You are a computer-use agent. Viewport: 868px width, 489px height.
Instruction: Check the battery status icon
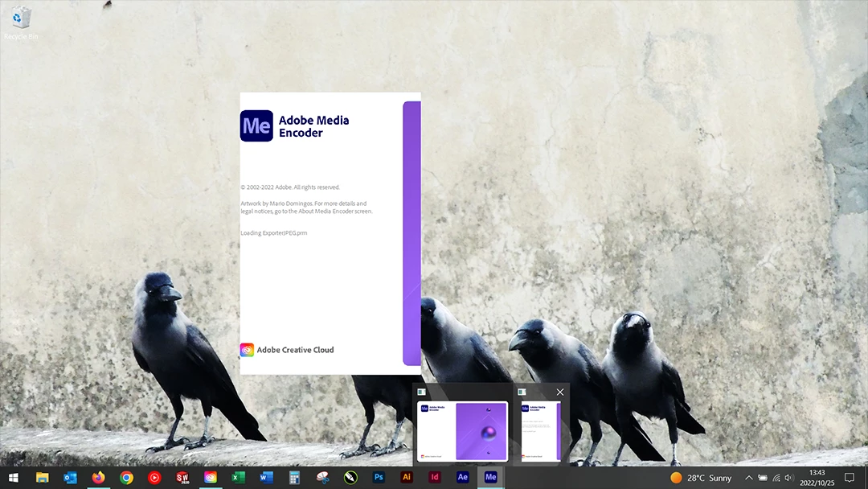[x=762, y=478]
